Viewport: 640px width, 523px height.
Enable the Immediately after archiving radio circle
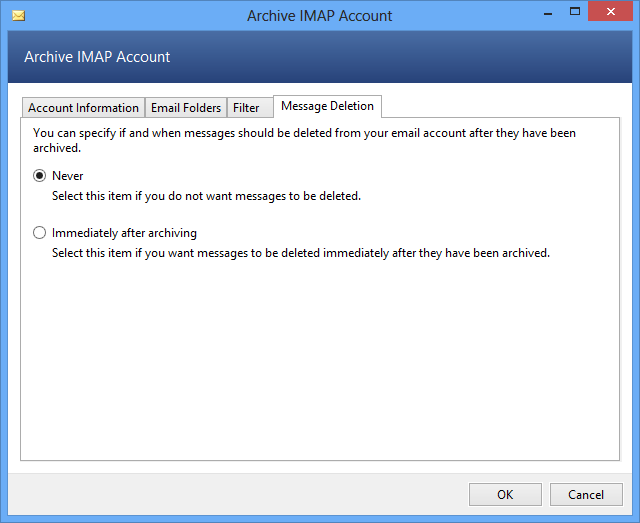[40, 233]
